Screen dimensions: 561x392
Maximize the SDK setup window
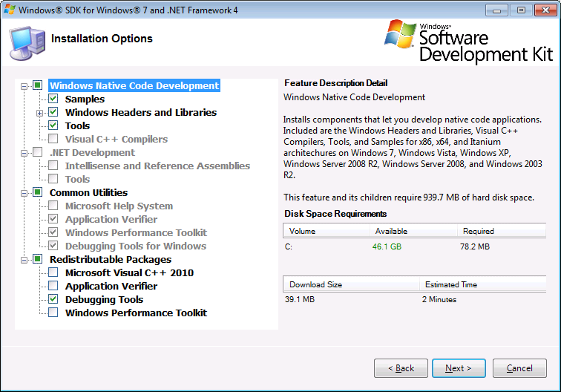click(521, 10)
